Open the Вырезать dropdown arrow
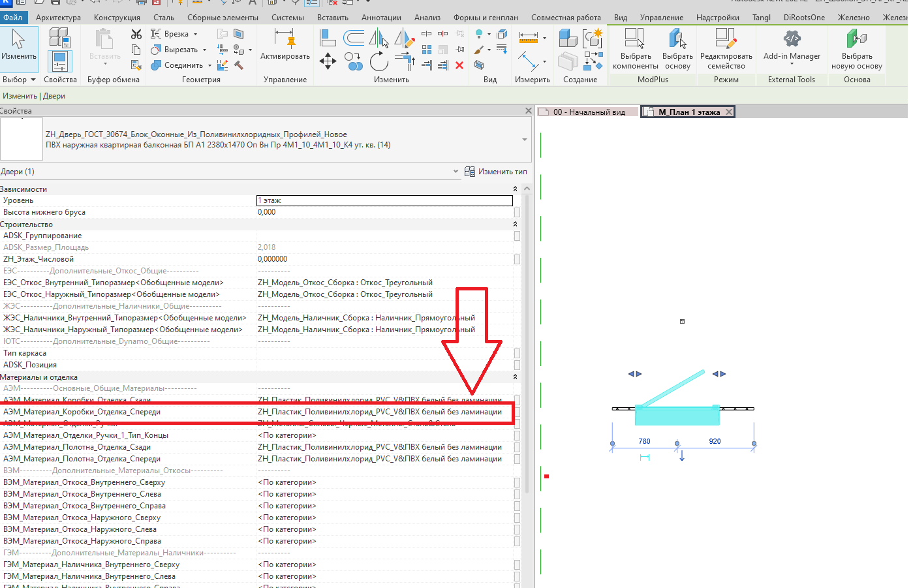Image resolution: width=913 pixels, height=588 pixels. 204,50
